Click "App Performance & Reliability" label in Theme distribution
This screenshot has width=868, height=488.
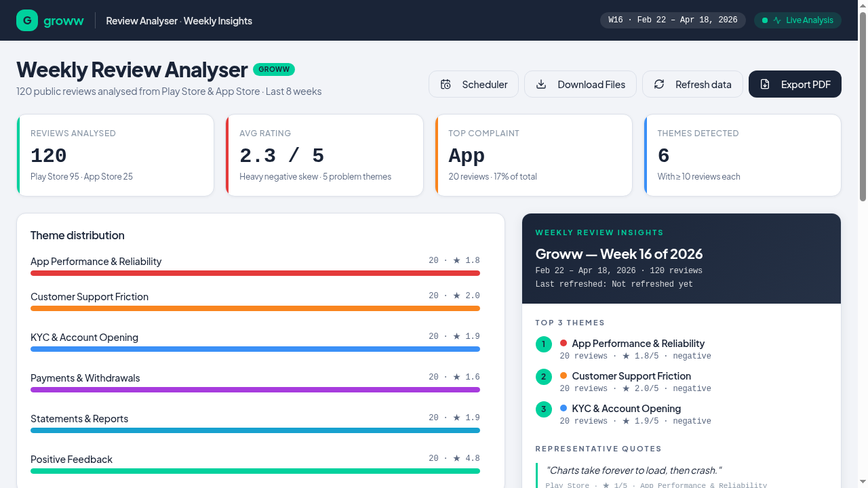(96, 262)
